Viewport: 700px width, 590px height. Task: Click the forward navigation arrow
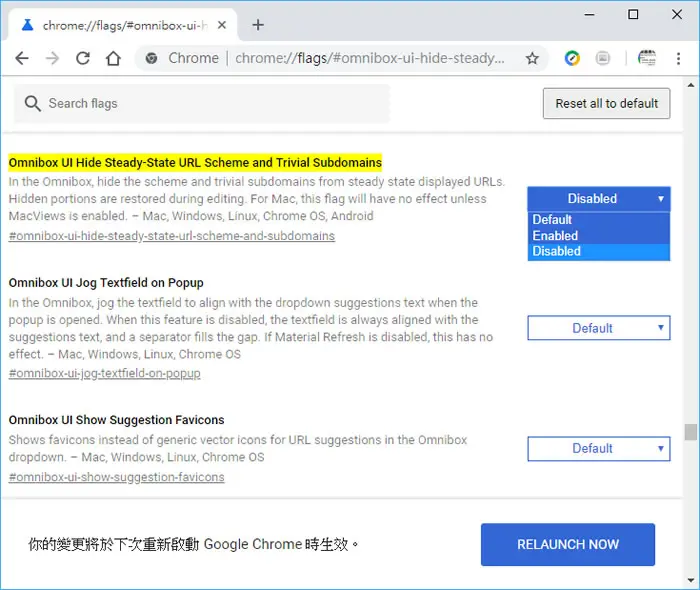(52, 58)
